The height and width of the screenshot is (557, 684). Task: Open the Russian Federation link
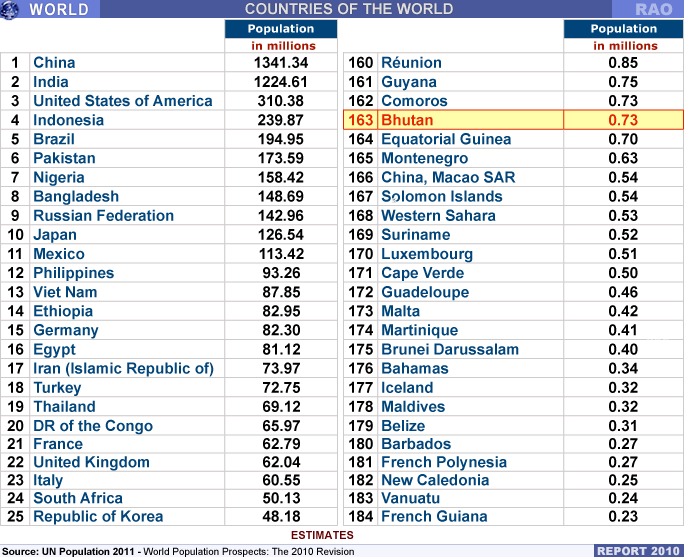(x=103, y=216)
